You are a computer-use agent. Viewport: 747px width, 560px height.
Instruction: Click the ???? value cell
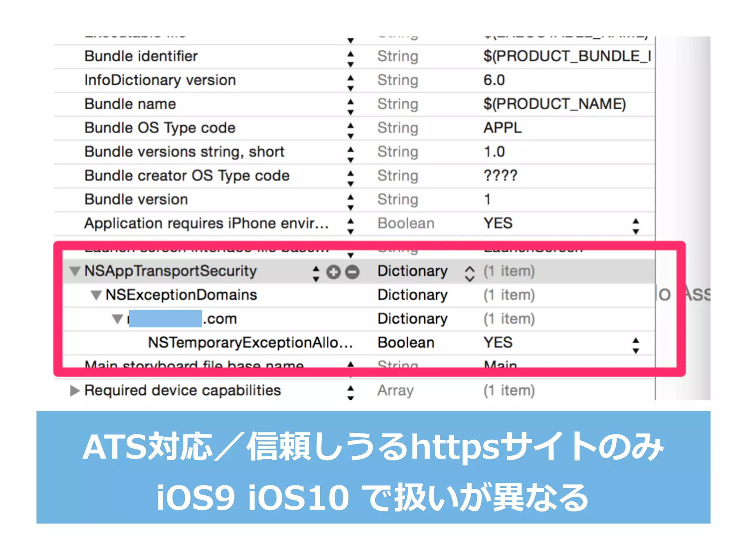[x=500, y=176]
